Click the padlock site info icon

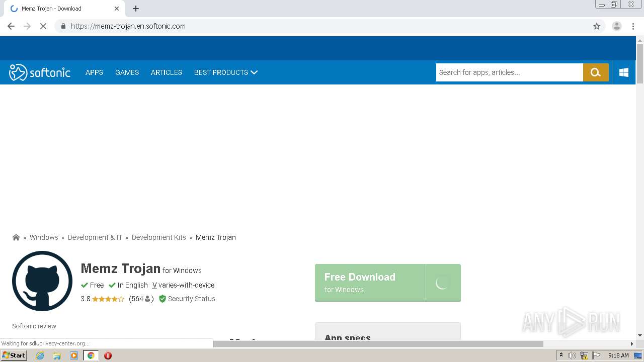tap(63, 26)
